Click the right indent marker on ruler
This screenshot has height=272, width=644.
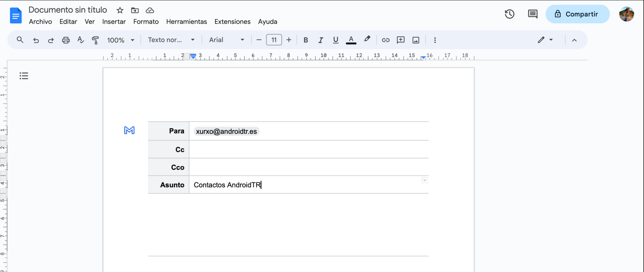(423, 57)
